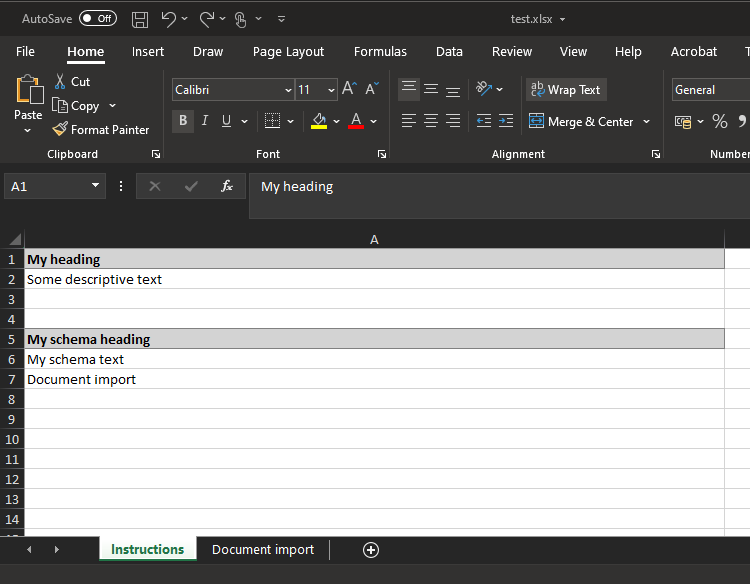This screenshot has height=584, width=750.
Task: Toggle the AutoSave switch
Action: (97, 19)
